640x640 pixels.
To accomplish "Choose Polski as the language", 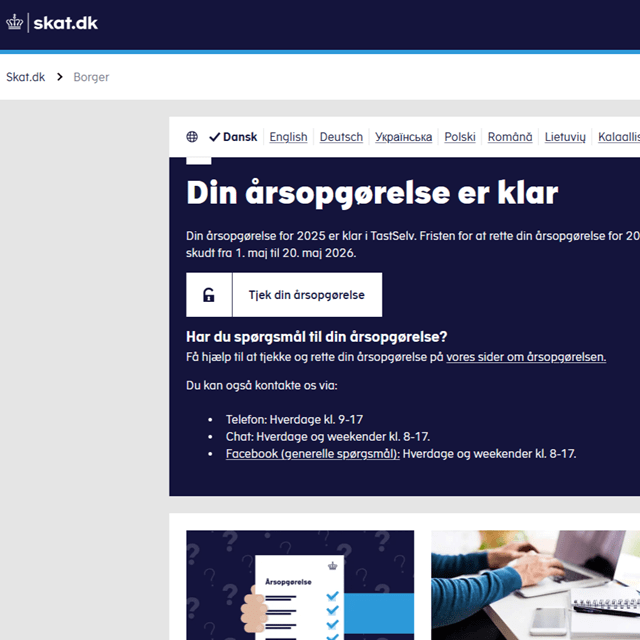I will point(460,137).
